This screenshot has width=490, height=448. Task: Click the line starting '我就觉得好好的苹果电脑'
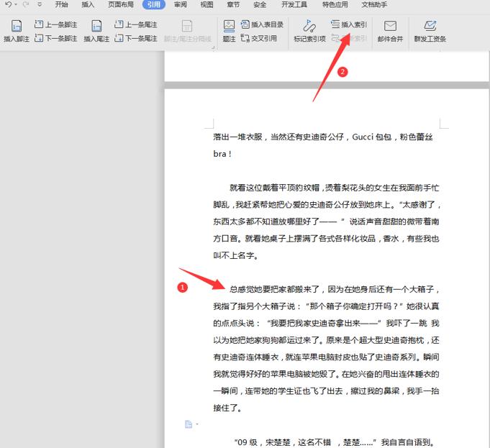pos(326,374)
